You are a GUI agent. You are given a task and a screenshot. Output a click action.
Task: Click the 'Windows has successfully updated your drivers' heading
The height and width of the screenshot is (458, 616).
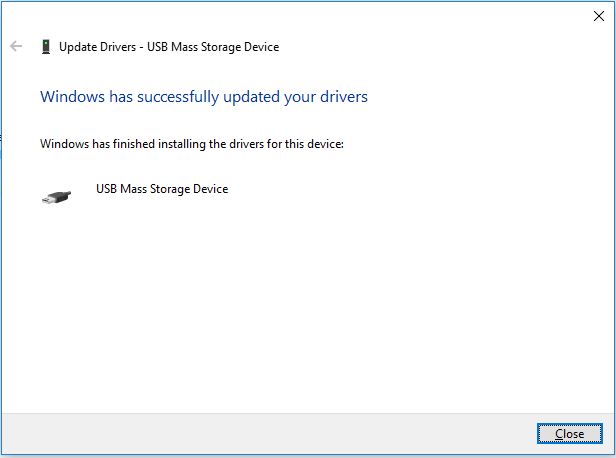coord(204,97)
